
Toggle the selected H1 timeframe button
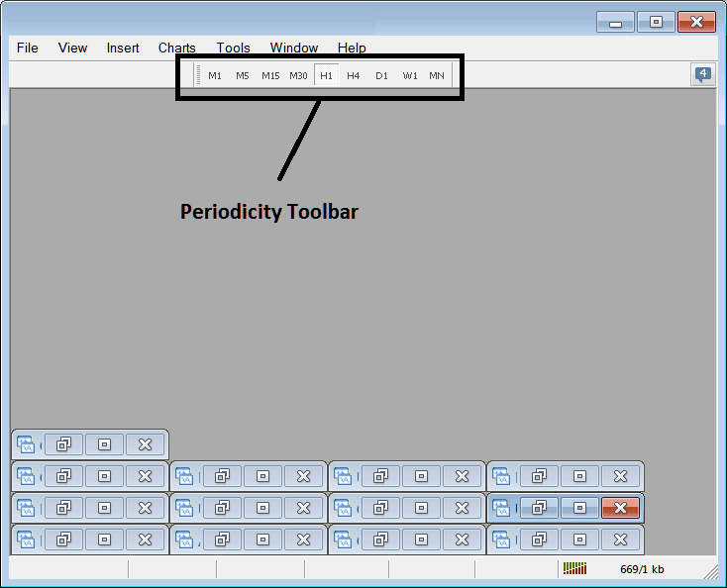point(326,75)
